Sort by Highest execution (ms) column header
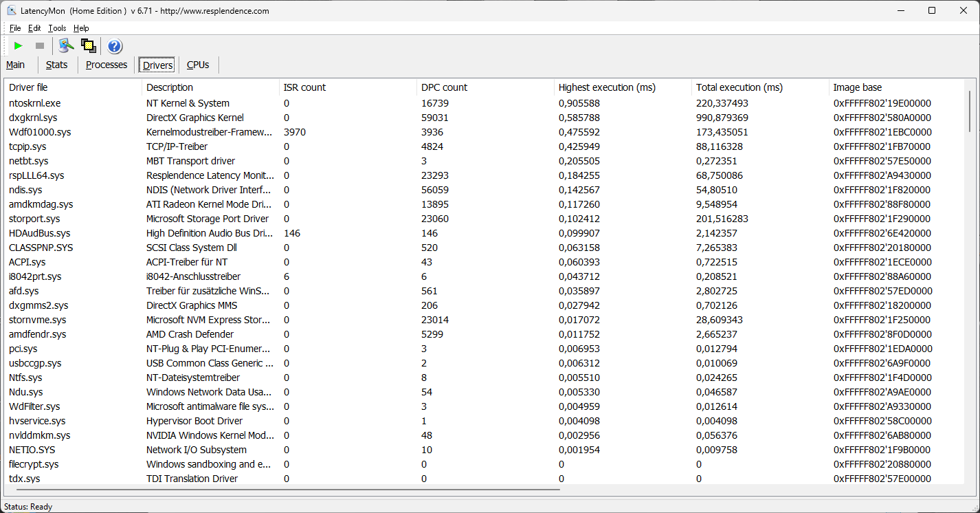Viewport: 980px width, 513px height. click(607, 87)
